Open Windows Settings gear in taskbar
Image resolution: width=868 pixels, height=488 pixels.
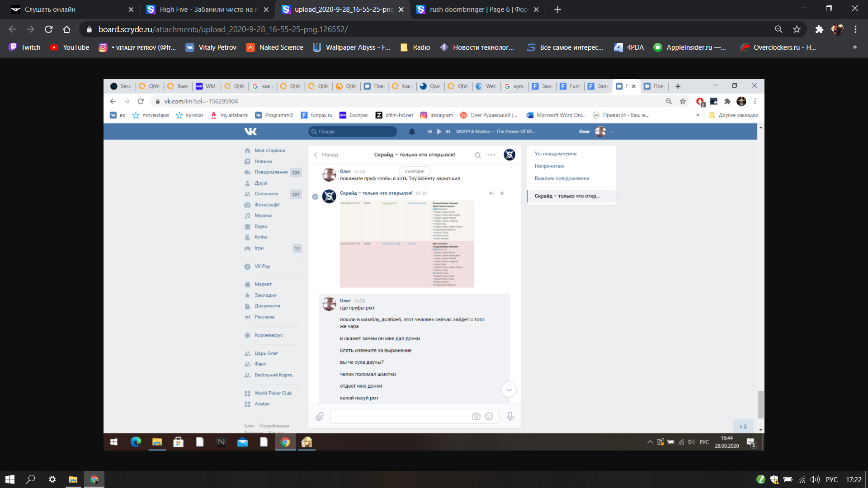coord(52,479)
